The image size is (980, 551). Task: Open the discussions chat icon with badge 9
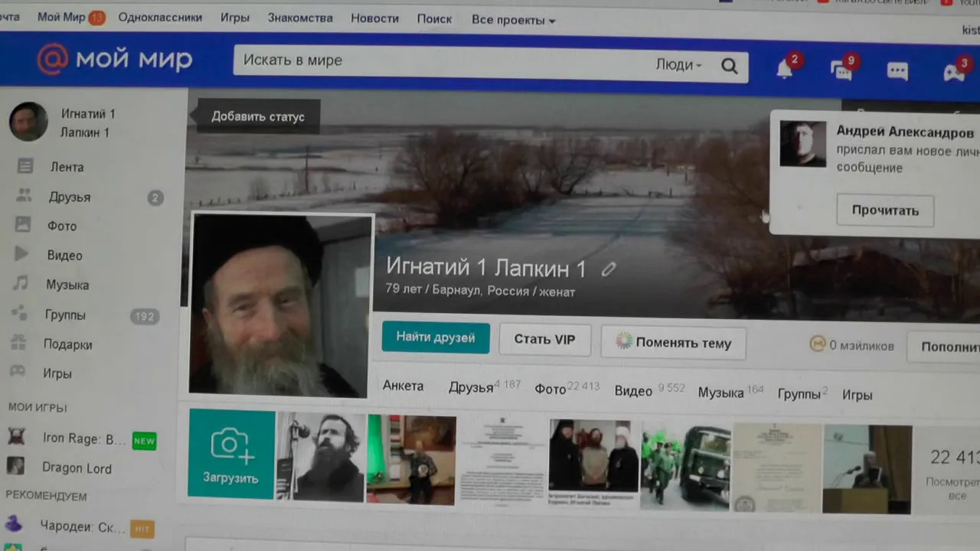(841, 71)
